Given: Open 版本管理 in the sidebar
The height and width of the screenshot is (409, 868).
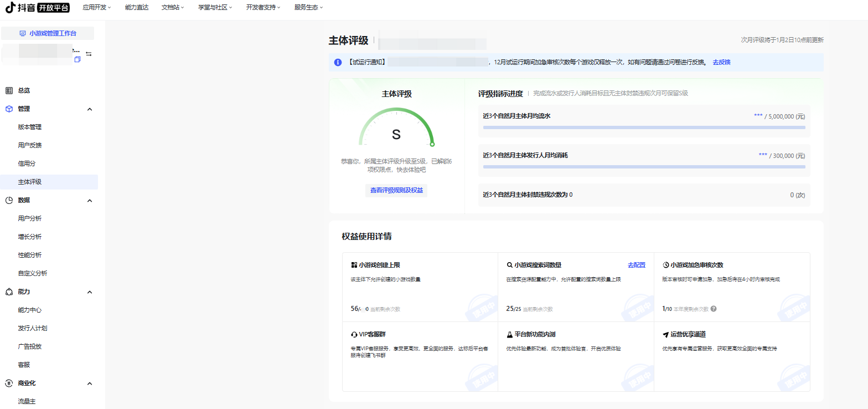Looking at the screenshot, I should (x=30, y=127).
